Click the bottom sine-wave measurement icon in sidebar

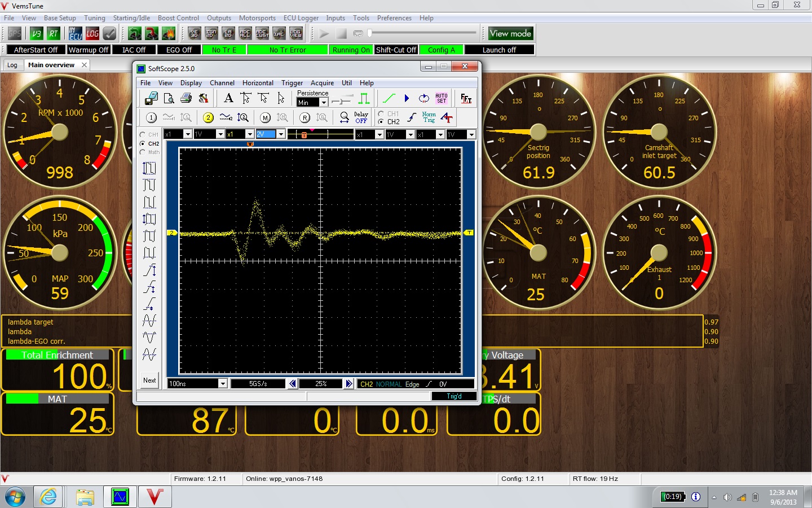tap(149, 354)
